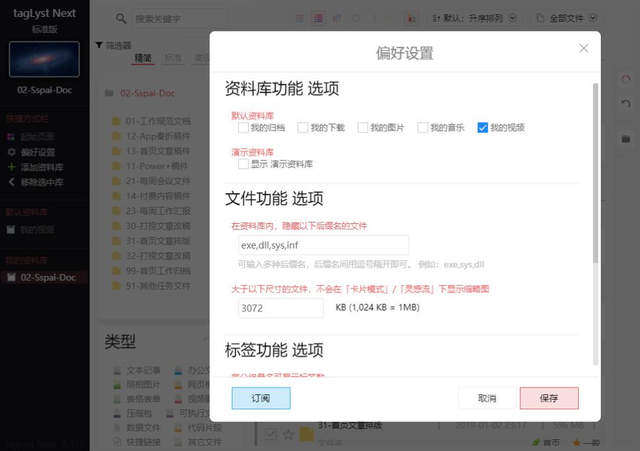640x451 pixels.
Task: Select folder 13-首页文章稿件
Action: click(158, 151)
